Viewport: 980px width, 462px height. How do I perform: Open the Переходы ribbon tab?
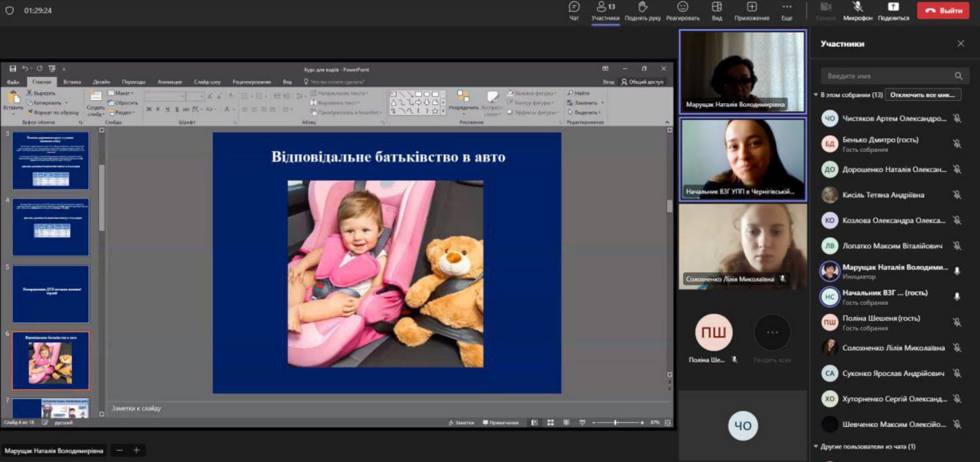134,82
